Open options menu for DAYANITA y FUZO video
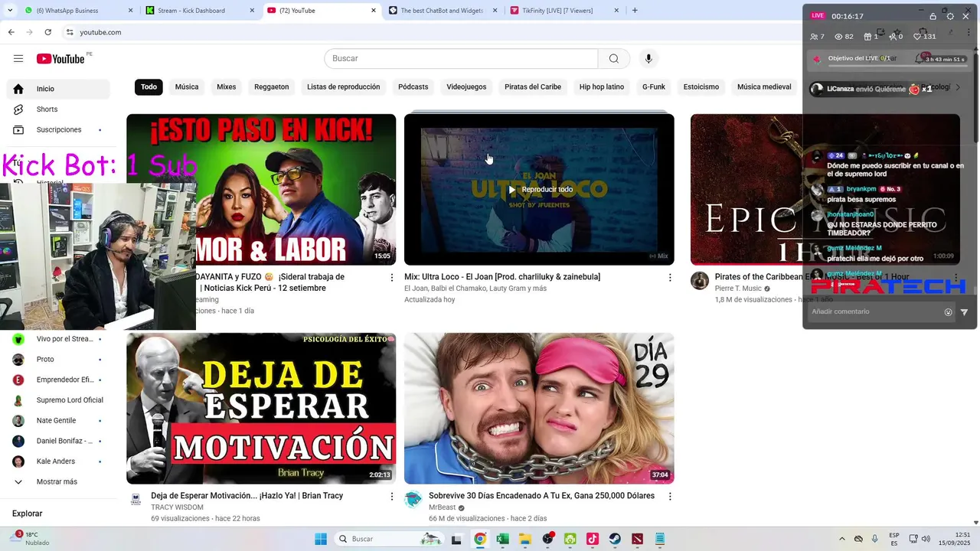The image size is (980, 551). coord(392,278)
